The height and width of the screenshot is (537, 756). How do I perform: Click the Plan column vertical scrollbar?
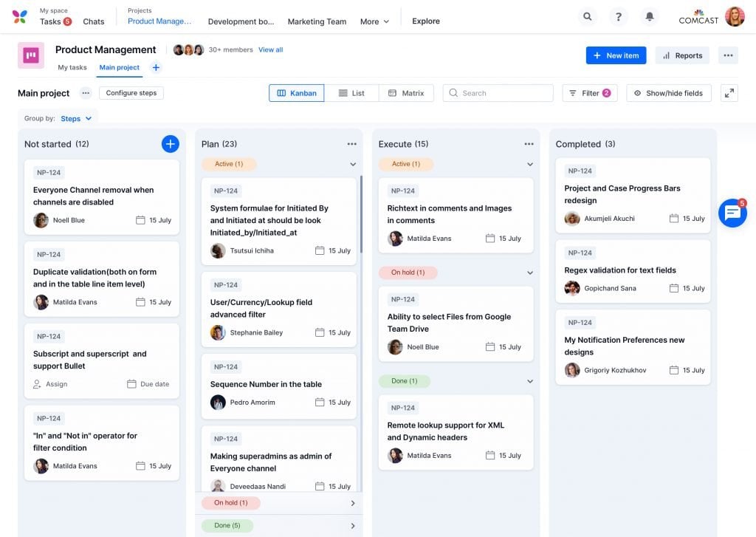(361, 215)
